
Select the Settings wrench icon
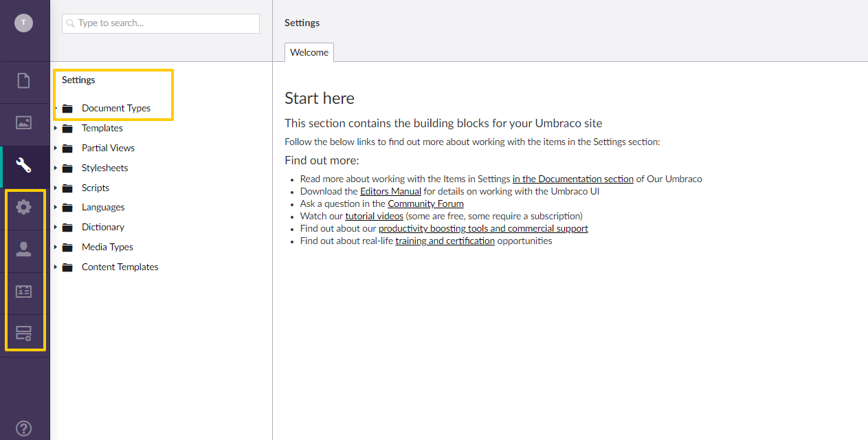(24, 166)
